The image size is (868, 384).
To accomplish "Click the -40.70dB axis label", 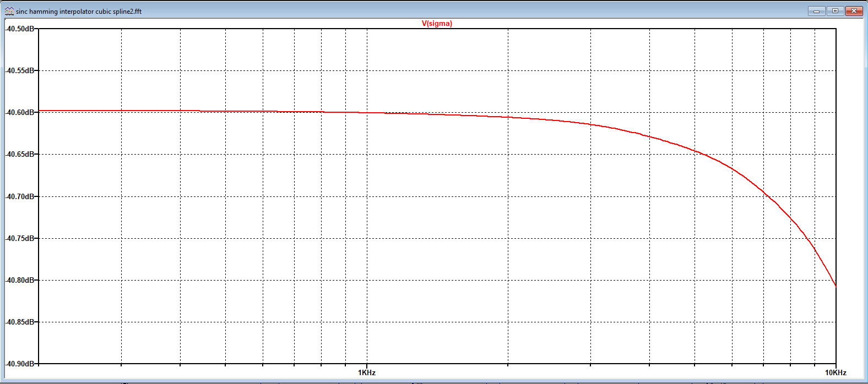I will 20,196.
